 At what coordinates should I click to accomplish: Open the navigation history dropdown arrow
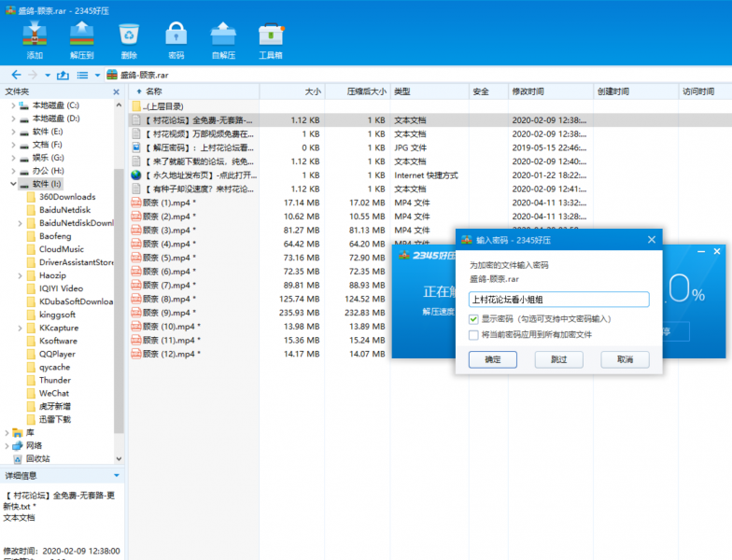tap(48, 75)
